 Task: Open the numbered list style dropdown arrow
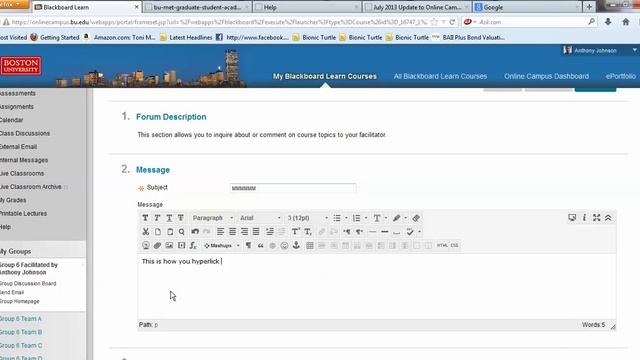tap(366, 218)
